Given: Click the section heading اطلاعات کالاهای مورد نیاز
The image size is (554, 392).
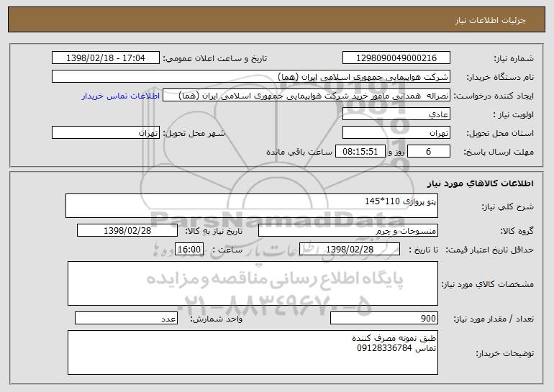Looking at the screenshot, I should [x=480, y=183].
